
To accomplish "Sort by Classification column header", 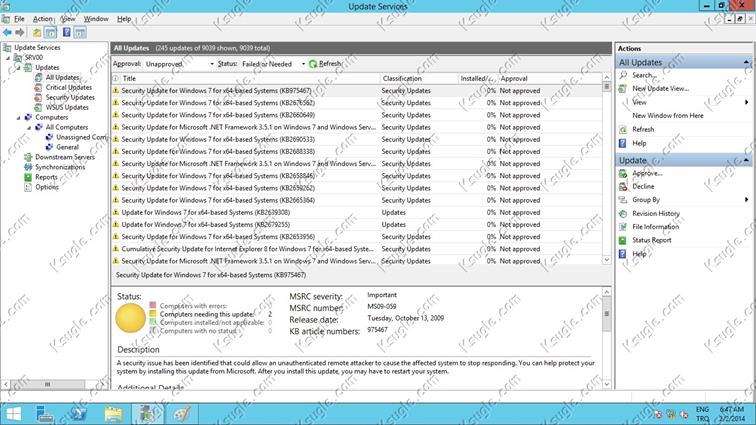I will coord(418,78).
